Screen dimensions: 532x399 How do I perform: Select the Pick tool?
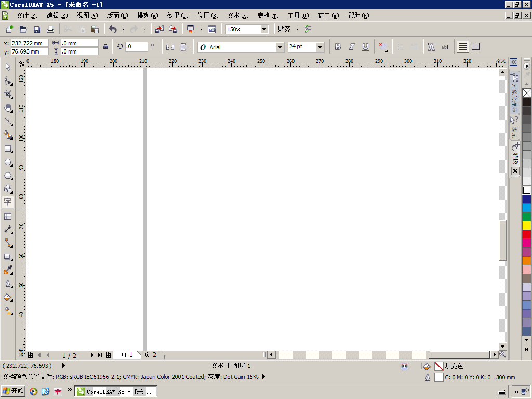pos(8,67)
